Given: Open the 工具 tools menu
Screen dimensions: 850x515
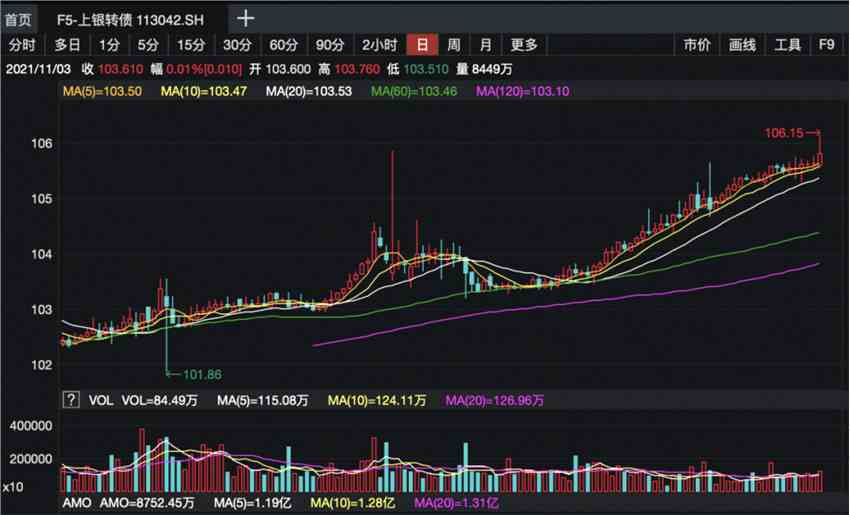Looking at the screenshot, I should click(788, 45).
